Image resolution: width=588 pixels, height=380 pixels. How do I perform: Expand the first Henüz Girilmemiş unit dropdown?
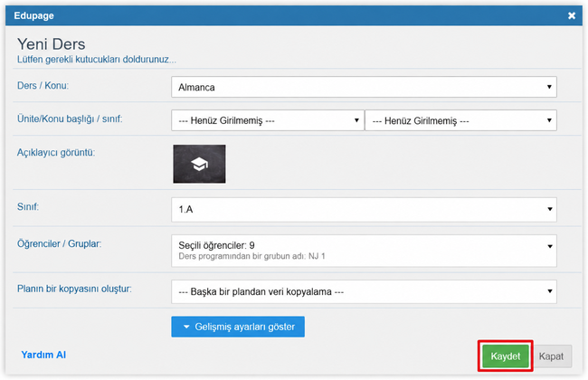tap(268, 120)
